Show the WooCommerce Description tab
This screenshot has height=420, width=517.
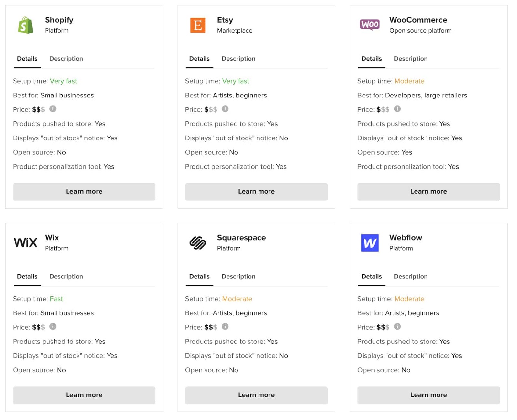click(x=410, y=59)
